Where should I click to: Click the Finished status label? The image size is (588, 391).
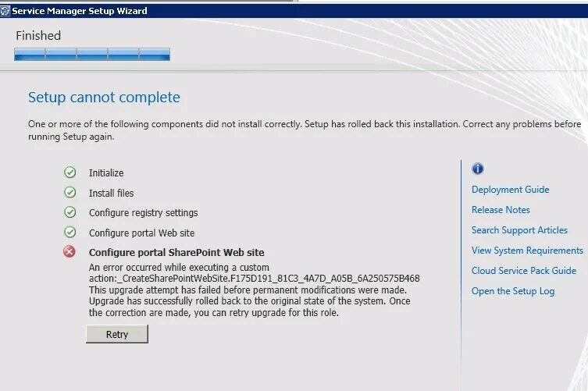pos(38,36)
